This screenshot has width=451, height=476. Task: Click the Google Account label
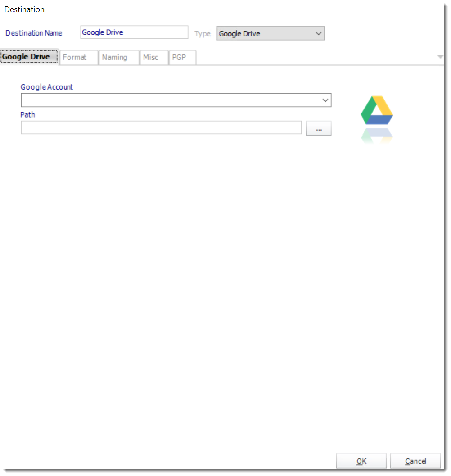coord(47,87)
